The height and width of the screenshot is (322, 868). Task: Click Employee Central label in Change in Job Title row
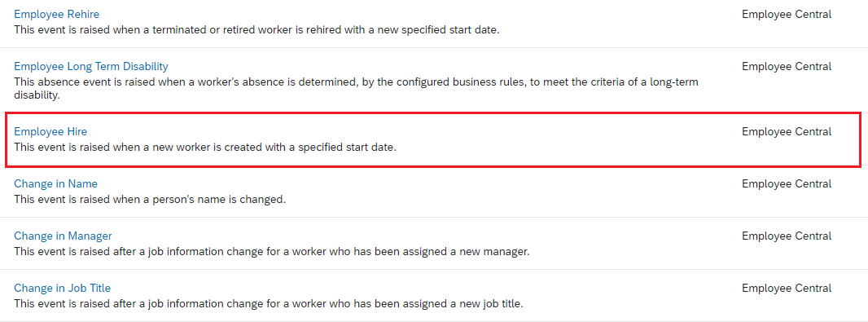click(787, 289)
